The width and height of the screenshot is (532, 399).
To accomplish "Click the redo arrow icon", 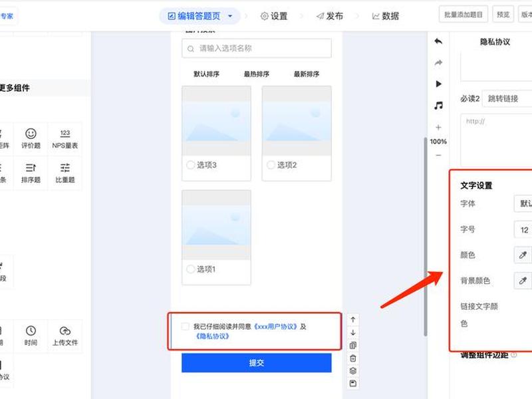I will [x=438, y=63].
